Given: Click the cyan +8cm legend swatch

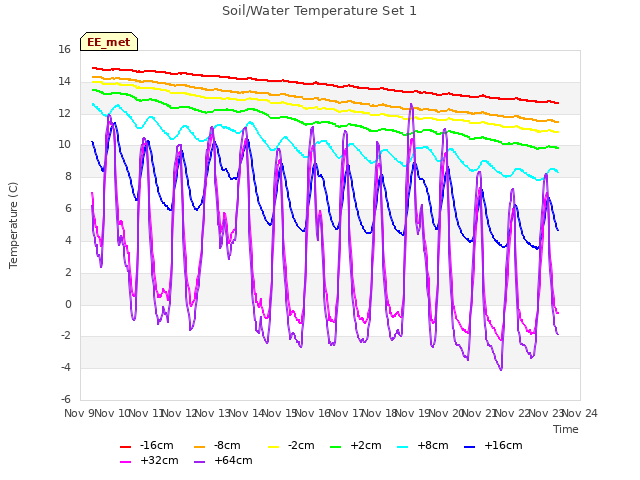Looking at the screenshot, I should tap(402, 447).
